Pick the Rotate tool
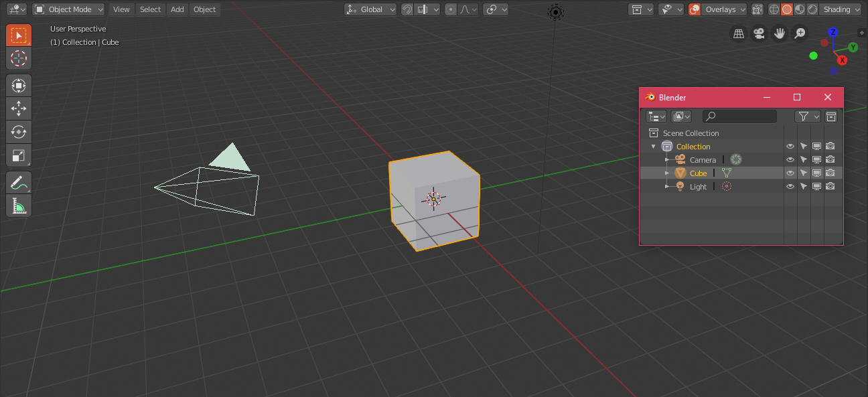 pyautogui.click(x=19, y=131)
